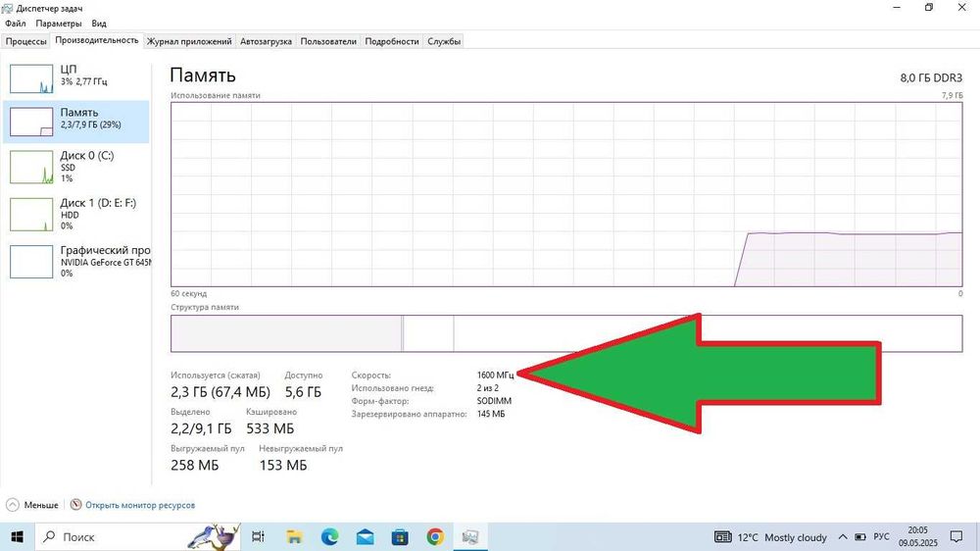Select the Диск 1 (D: E: F:) thumbnail
The height and width of the screenshot is (551, 980).
click(31, 215)
